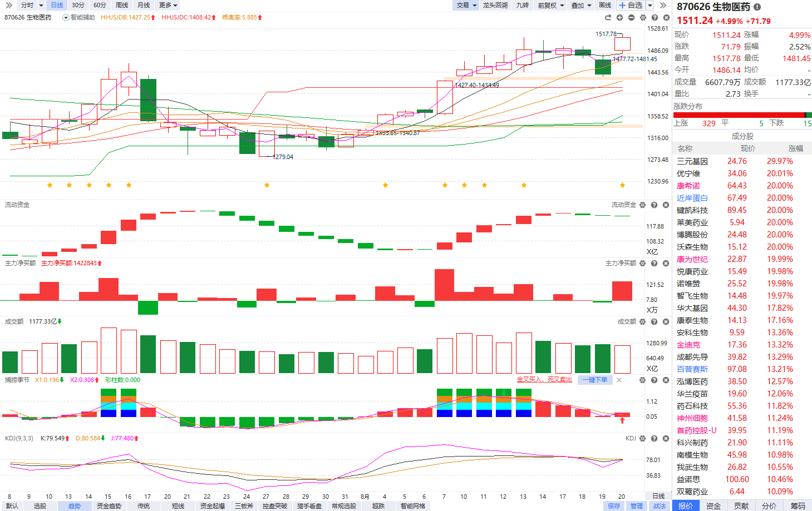Expand the left sidebar double-arrow

[x=9, y=5]
